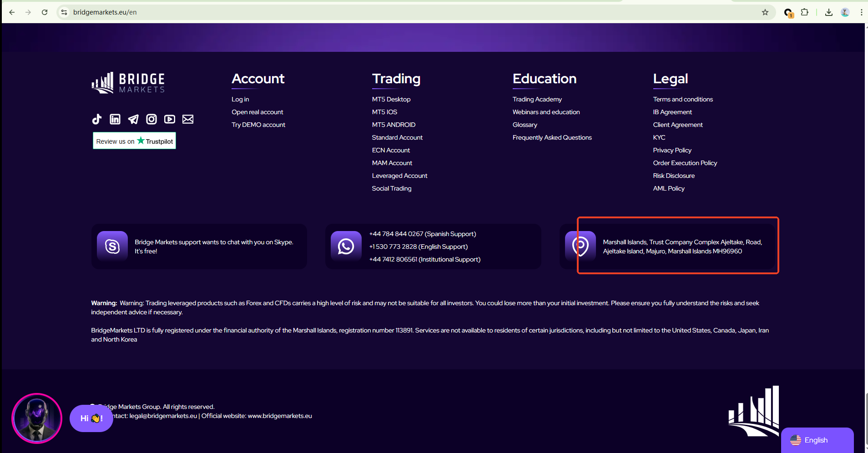Open the LinkedIn social icon
The width and height of the screenshot is (868, 453).
point(115,119)
